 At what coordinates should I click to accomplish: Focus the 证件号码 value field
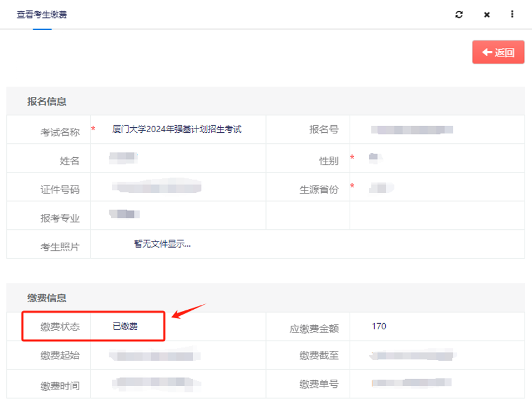coord(157,187)
